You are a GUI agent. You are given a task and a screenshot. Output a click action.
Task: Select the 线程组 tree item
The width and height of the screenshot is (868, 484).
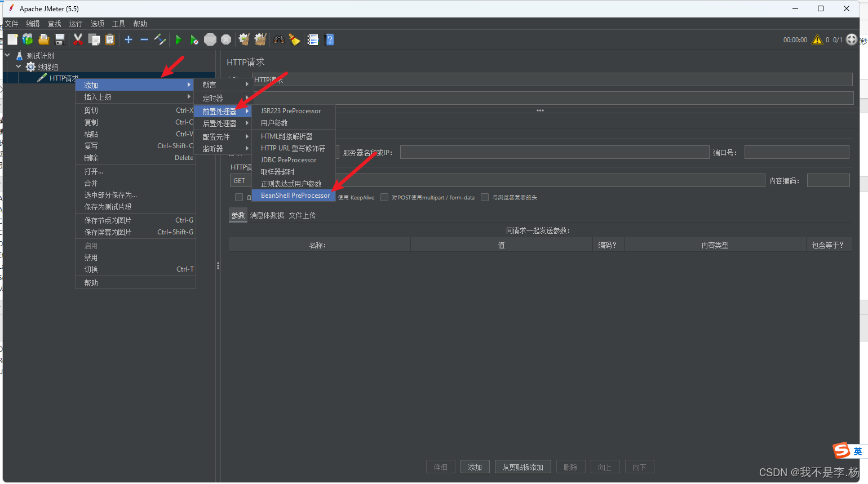(x=48, y=67)
